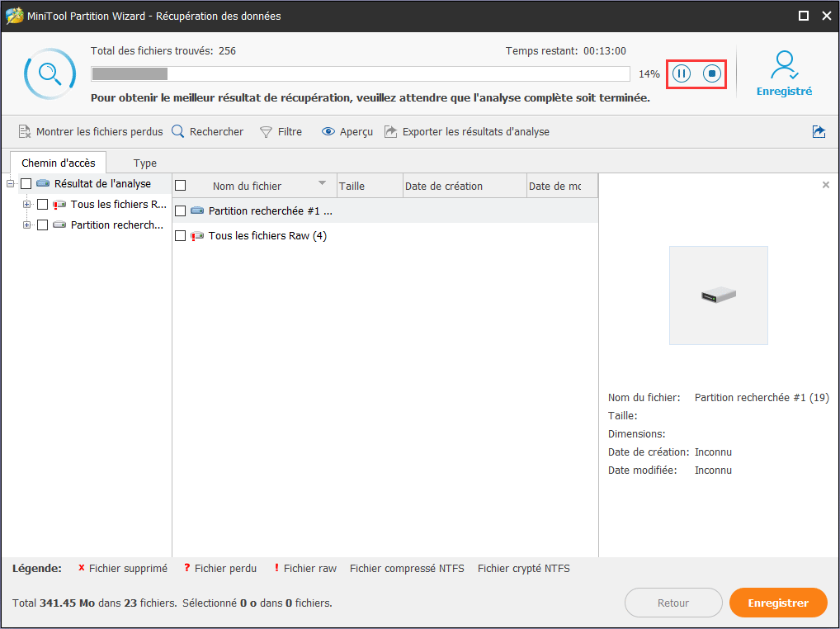Pause the scan with the pause button
Image resolution: width=840 pixels, height=629 pixels.
click(x=682, y=73)
